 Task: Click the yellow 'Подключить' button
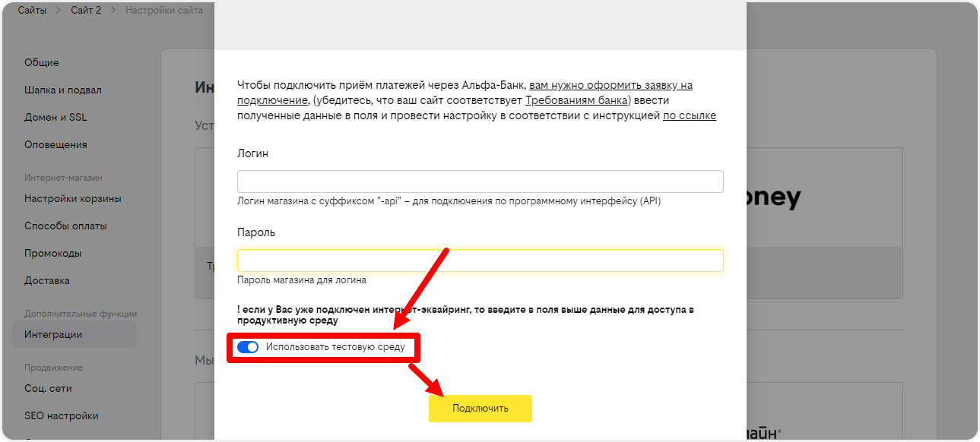coord(480,409)
